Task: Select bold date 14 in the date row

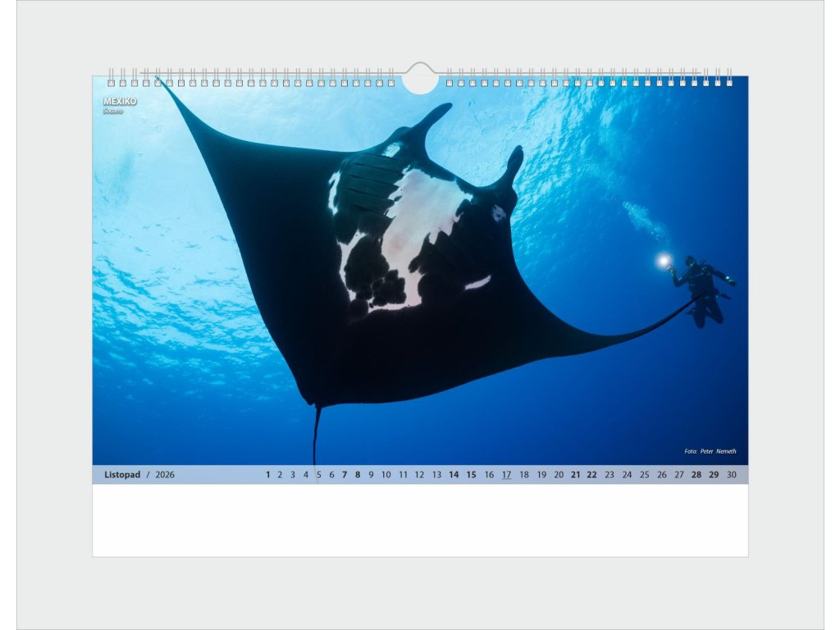Action: tap(454, 475)
